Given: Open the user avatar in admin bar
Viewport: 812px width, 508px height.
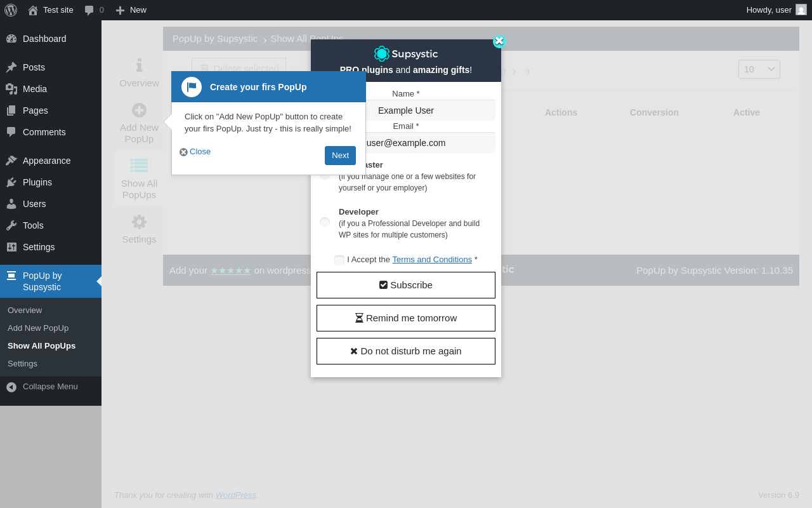Looking at the screenshot, I should click(801, 10).
